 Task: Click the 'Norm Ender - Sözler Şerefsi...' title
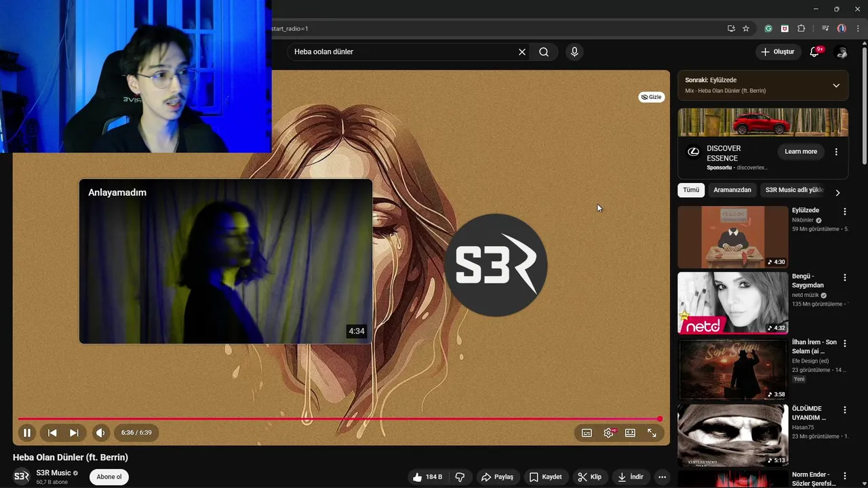pyautogui.click(x=814, y=479)
